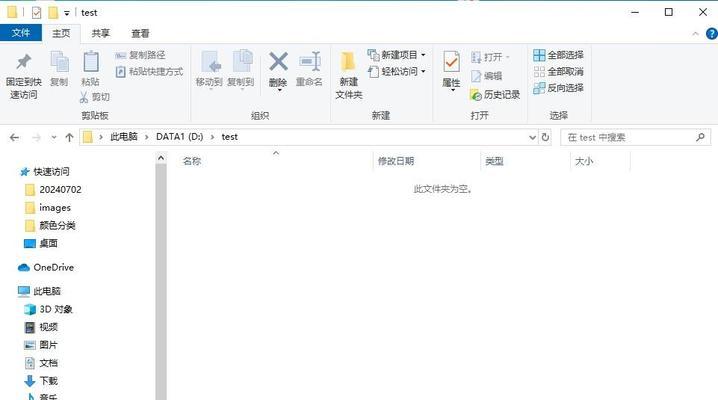
Task: Go back with the left arrow
Action: (14, 137)
